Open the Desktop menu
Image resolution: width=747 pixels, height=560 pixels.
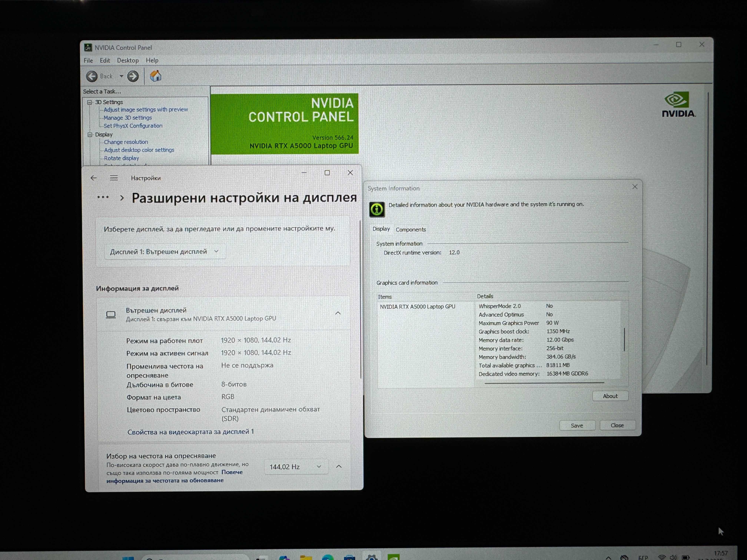128,60
